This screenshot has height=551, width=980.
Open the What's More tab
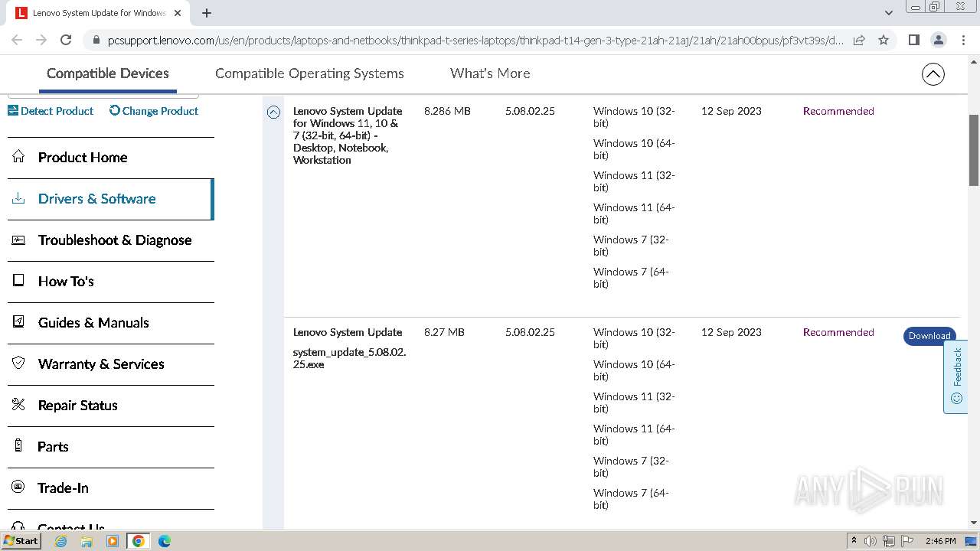490,73
